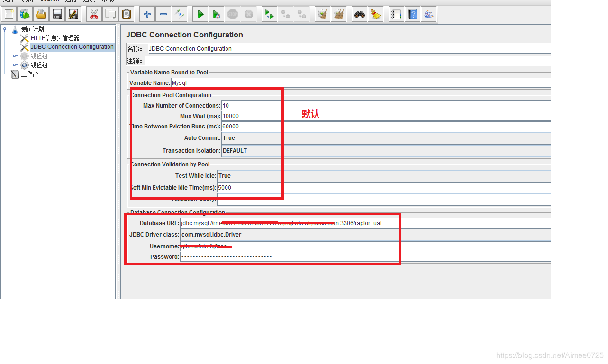The width and height of the screenshot is (608, 364).
Task: Click the Time Between Eviction Runs field
Action: click(386, 127)
